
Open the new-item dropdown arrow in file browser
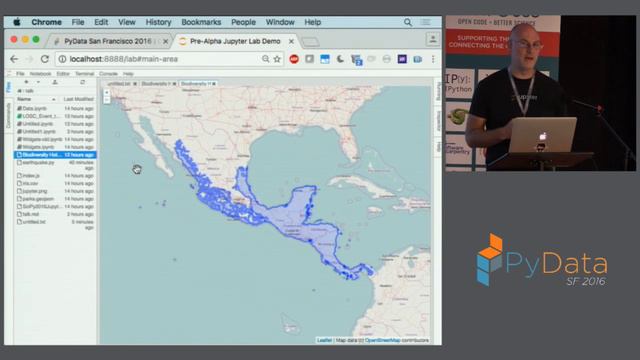click(x=38, y=82)
